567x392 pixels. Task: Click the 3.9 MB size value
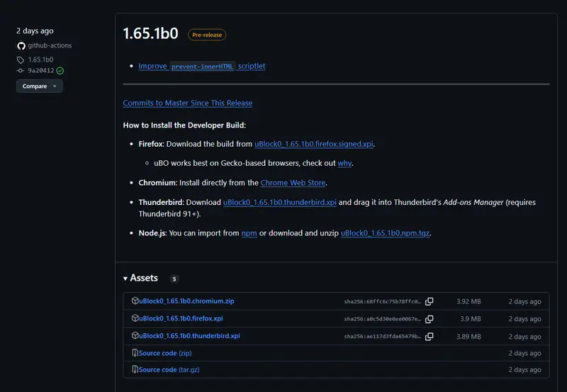coord(471,319)
